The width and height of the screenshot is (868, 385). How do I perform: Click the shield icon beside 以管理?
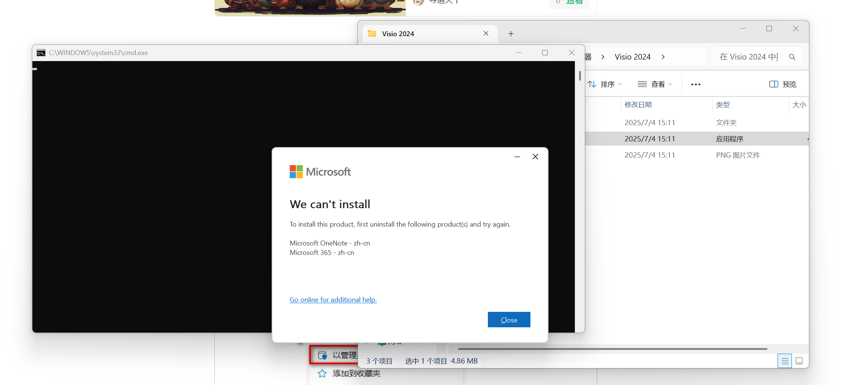(322, 355)
